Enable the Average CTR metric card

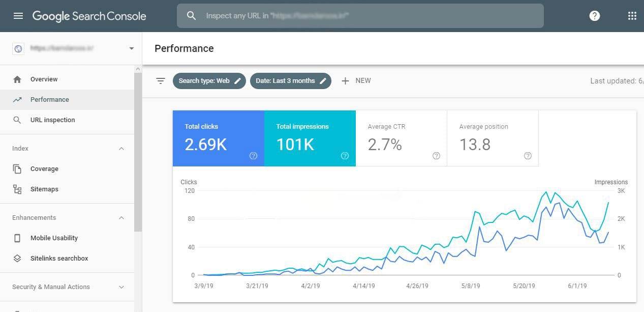click(401, 138)
